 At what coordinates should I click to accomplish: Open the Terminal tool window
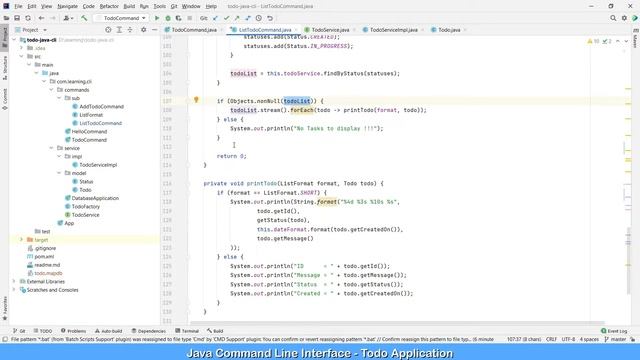(x=187, y=331)
